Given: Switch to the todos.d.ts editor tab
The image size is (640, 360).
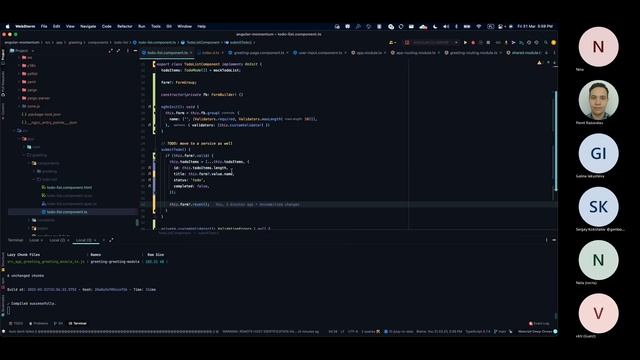Looking at the screenshot, I should pyautogui.click(x=211, y=53).
